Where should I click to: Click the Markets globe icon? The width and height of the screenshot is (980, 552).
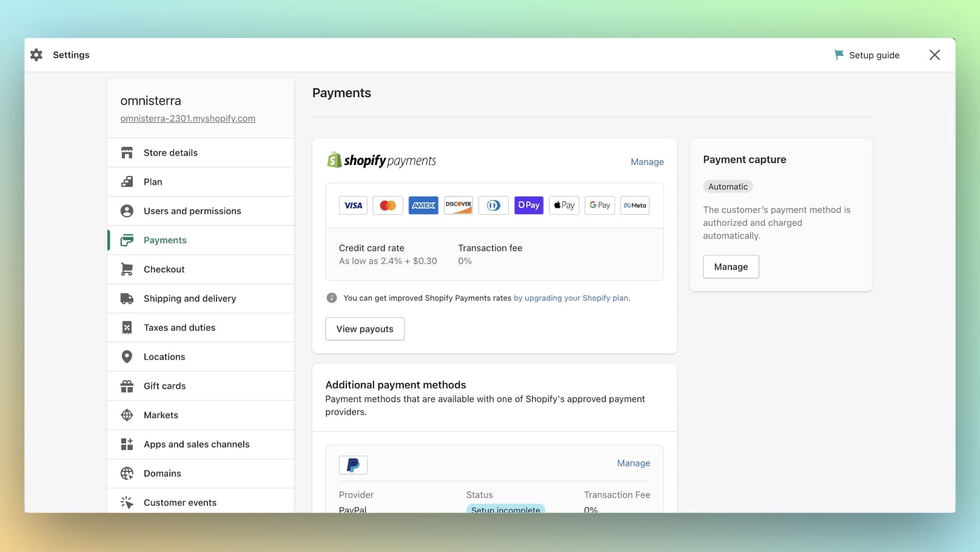click(x=127, y=415)
